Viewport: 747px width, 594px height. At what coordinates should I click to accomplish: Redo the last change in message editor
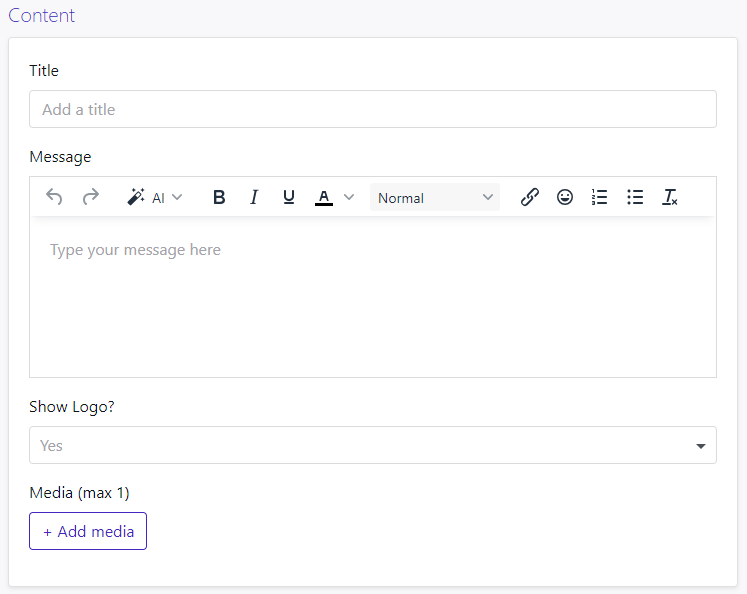pos(91,197)
